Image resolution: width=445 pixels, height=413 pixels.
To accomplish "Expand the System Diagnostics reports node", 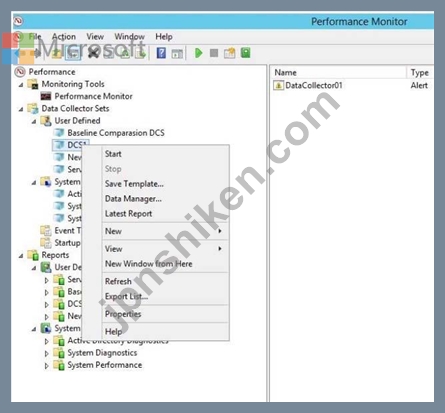I will pyautogui.click(x=47, y=353).
